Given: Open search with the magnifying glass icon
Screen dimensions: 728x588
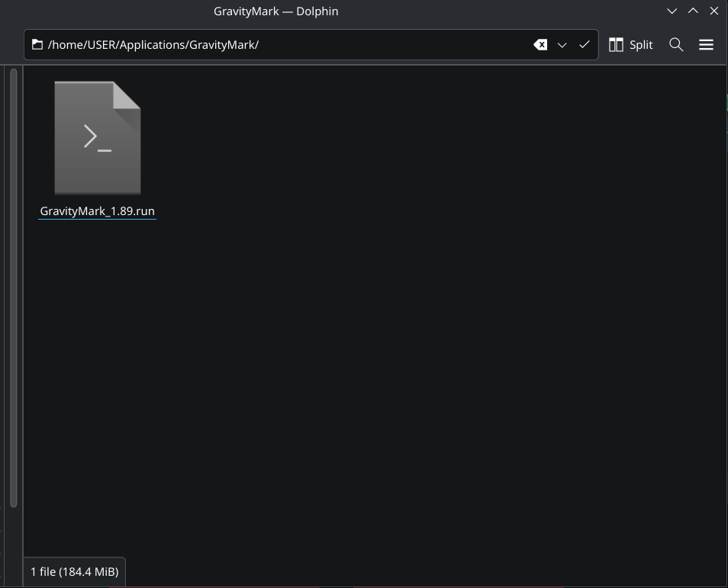Looking at the screenshot, I should (676, 44).
